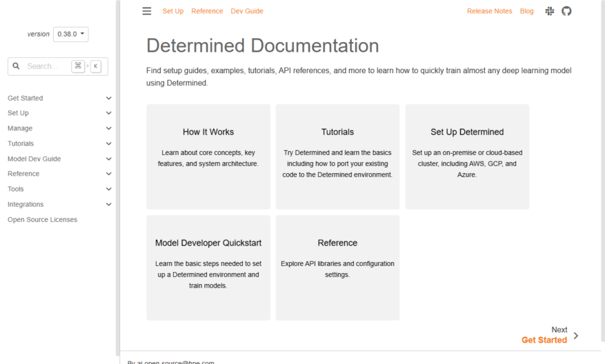605x364 pixels.
Task: Click the main page vertical scrollbar
Action: 603,170
